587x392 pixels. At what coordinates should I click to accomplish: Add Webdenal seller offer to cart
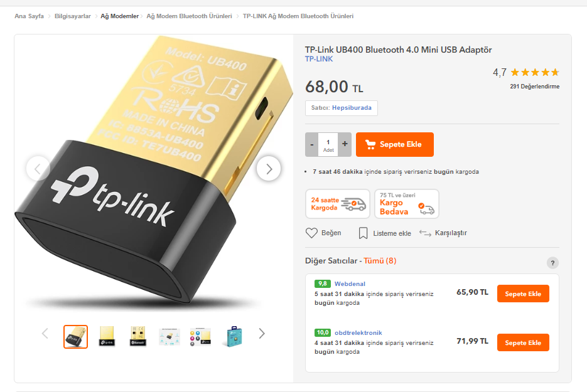[523, 294]
